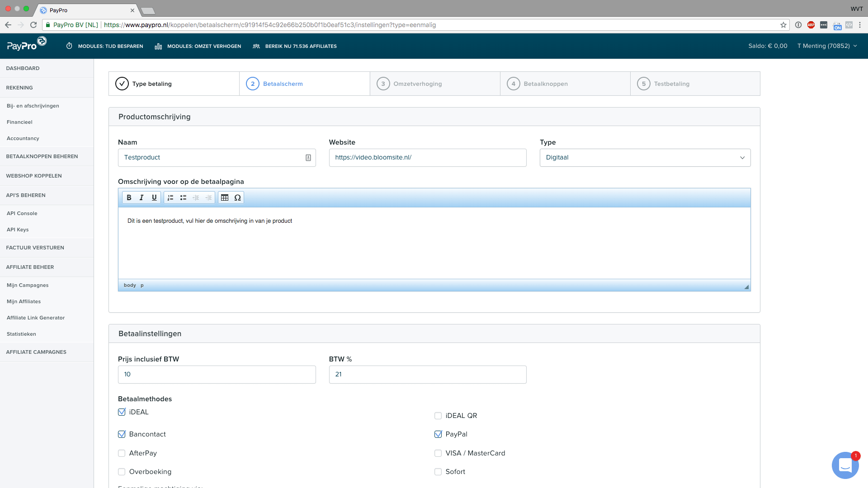This screenshot has width=868, height=488.
Task: Click the Website URL input field
Action: pos(428,158)
